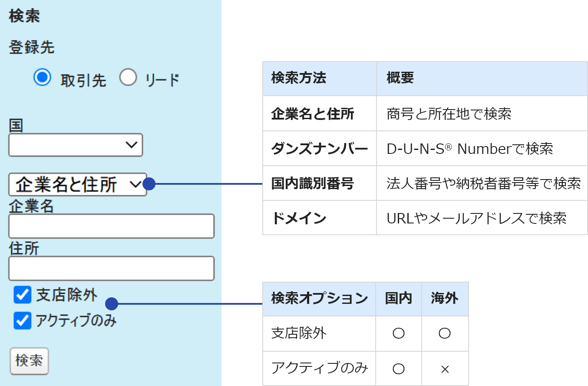Uncheck the 支店除外 checkbox
Image resolution: width=588 pixels, height=386 pixels.
click(x=23, y=295)
